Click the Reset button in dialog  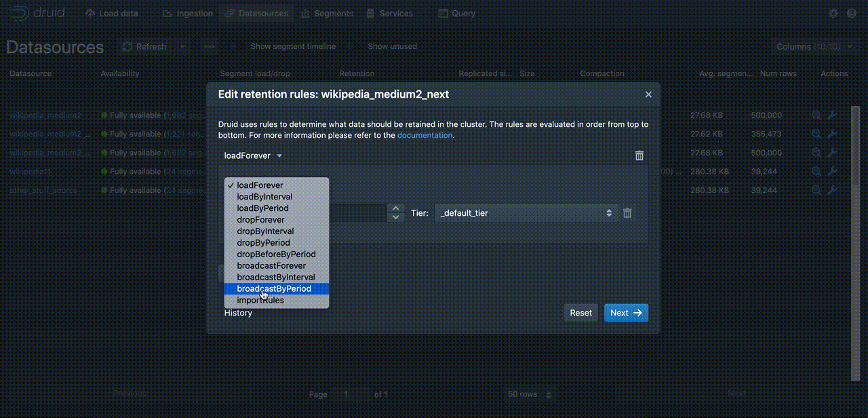point(580,313)
